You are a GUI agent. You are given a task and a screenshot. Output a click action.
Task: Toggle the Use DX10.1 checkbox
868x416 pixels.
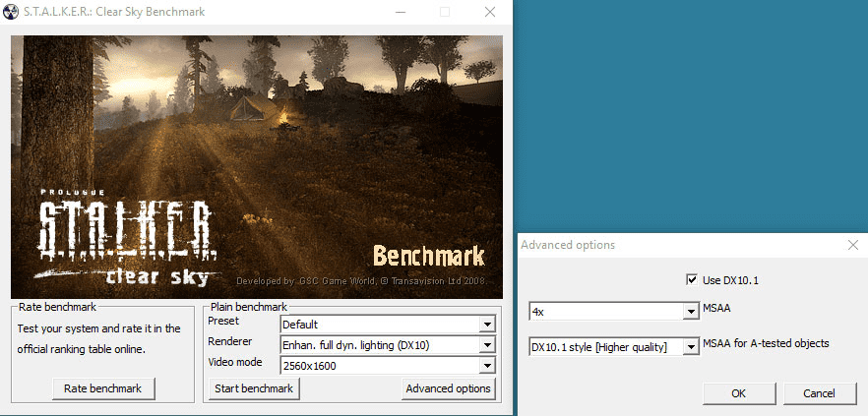[x=691, y=280]
